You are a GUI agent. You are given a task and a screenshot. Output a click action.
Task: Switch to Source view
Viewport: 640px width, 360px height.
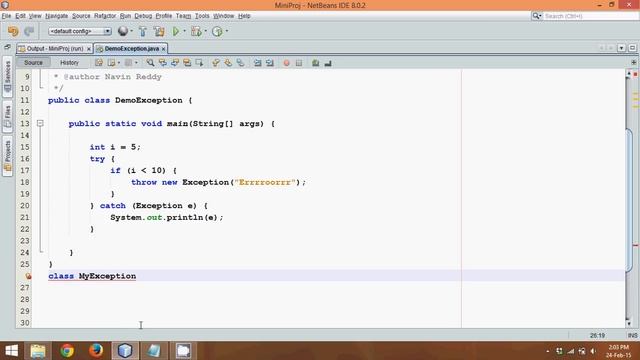click(33, 62)
